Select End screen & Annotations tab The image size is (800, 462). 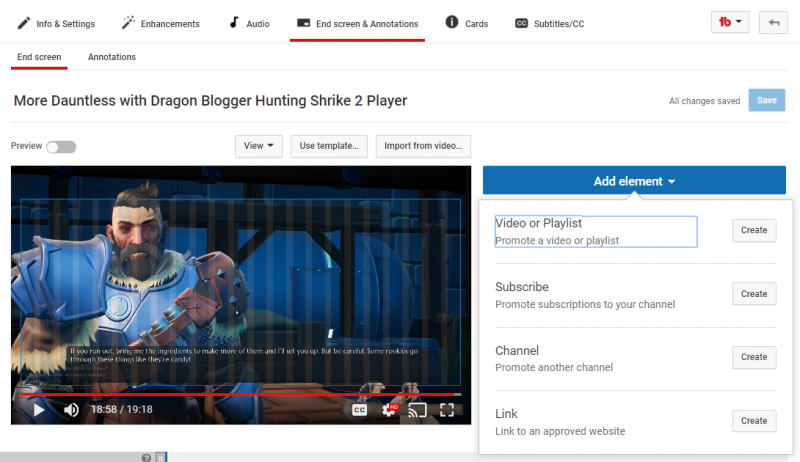(x=357, y=23)
